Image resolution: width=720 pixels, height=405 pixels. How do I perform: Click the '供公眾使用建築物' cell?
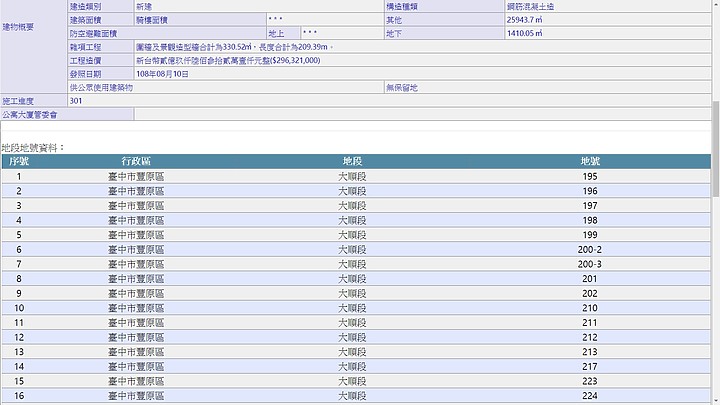(x=225, y=87)
